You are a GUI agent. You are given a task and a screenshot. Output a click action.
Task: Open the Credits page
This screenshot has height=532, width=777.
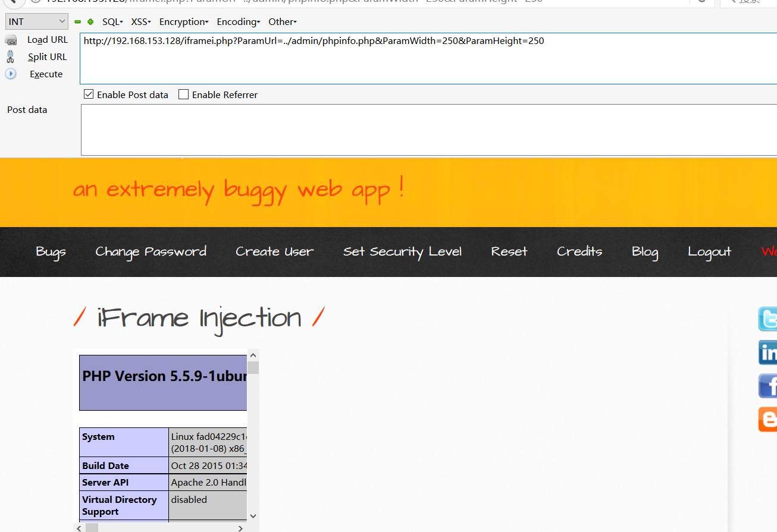[x=579, y=252]
